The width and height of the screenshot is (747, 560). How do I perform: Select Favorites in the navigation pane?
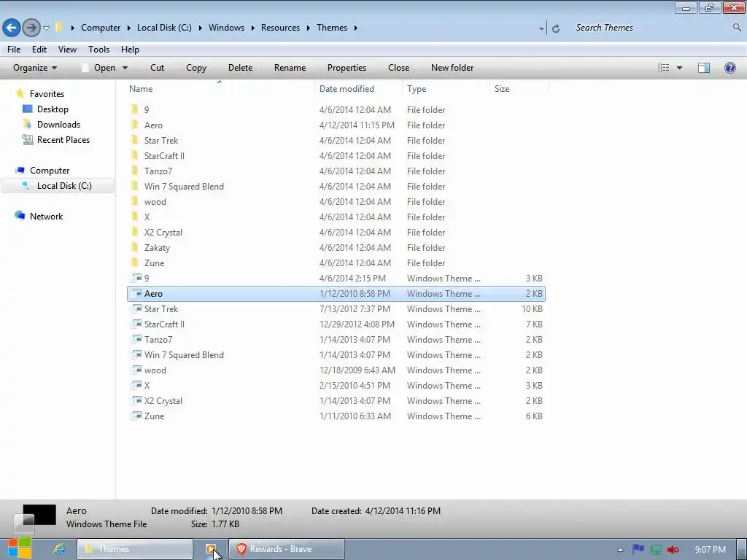47,94
